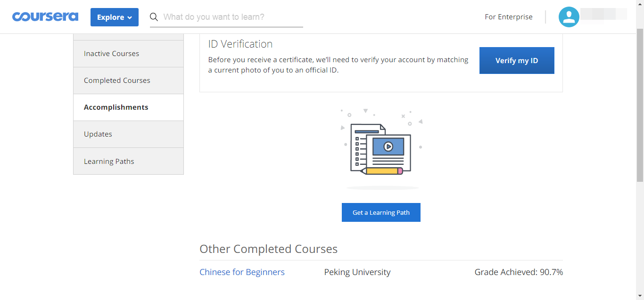Open the blurred account name menu

[x=604, y=14]
